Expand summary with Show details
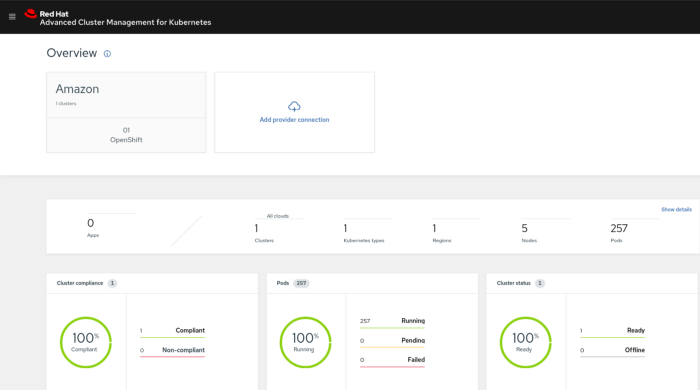This screenshot has width=700, height=390. (x=676, y=209)
